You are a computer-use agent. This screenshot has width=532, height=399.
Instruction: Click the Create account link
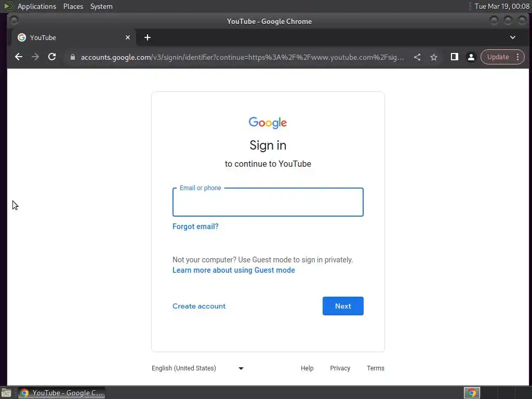[x=199, y=306]
